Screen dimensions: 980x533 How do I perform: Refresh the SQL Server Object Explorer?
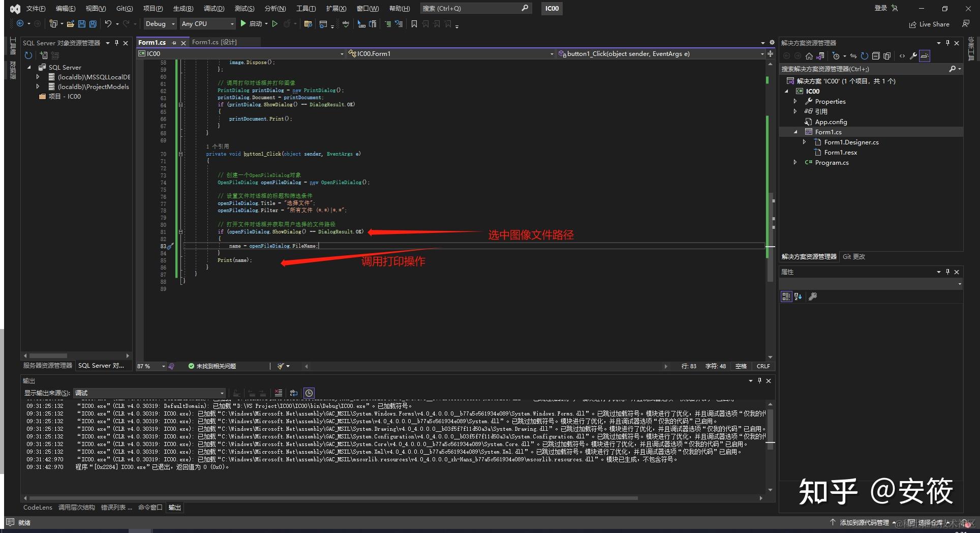tap(28, 55)
